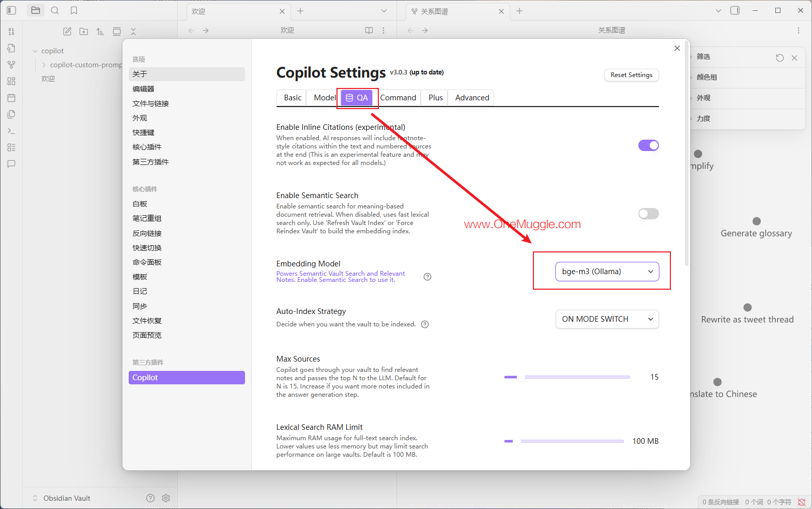Switch to Plus settings tab
This screenshot has width=812, height=509.
tap(436, 98)
